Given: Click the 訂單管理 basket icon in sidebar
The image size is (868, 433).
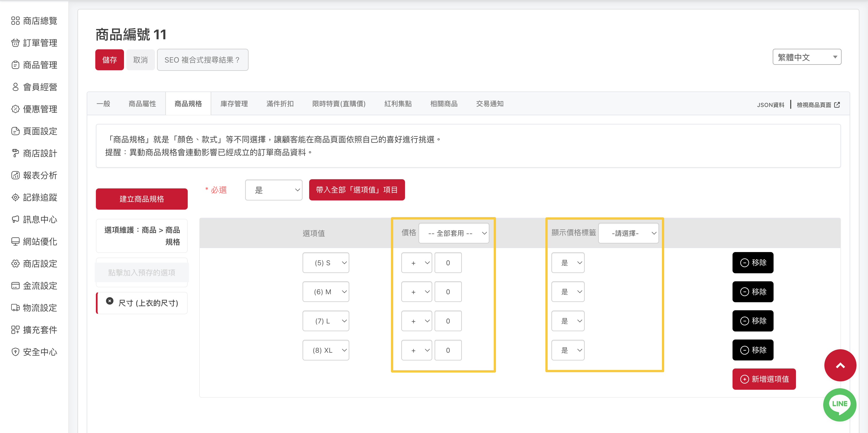Looking at the screenshot, I should [x=15, y=43].
